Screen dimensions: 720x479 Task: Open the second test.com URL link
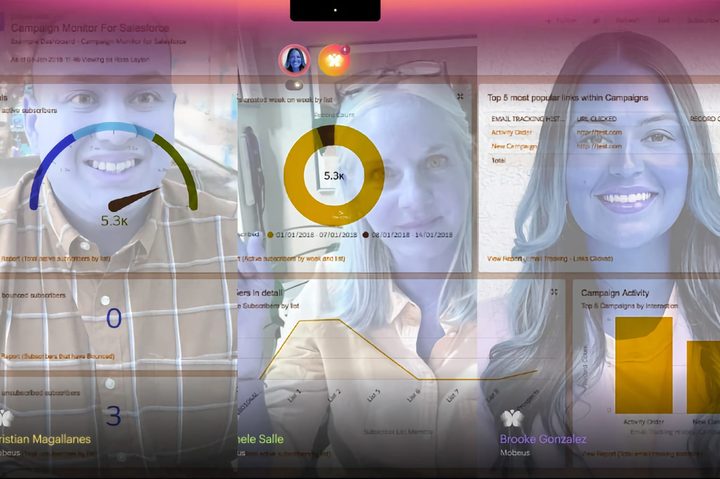[x=599, y=146]
